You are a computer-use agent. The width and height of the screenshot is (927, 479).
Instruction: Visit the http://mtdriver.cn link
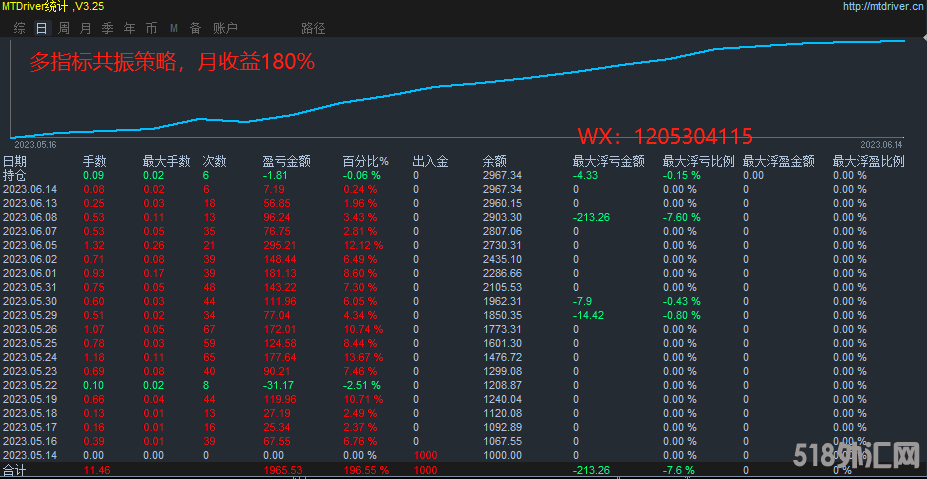click(x=868, y=6)
